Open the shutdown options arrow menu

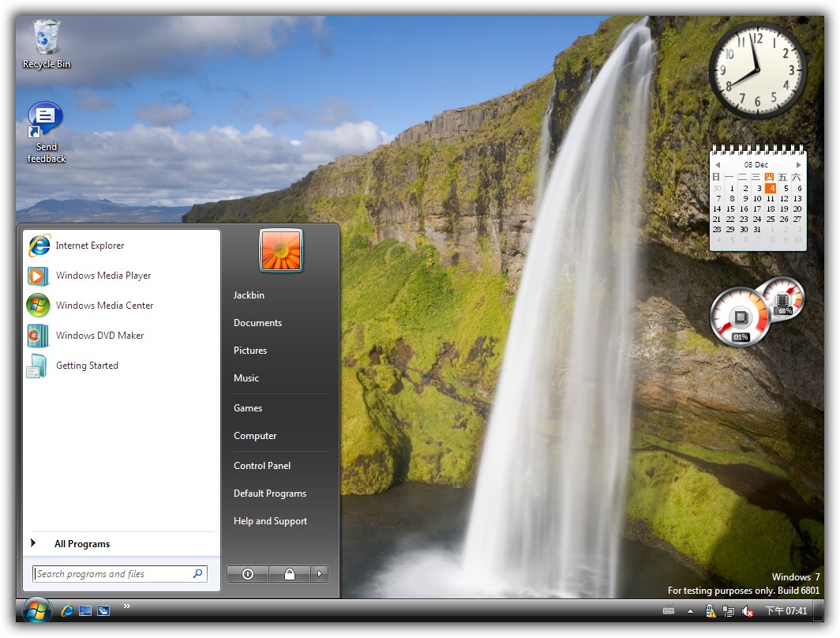[319, 574]
